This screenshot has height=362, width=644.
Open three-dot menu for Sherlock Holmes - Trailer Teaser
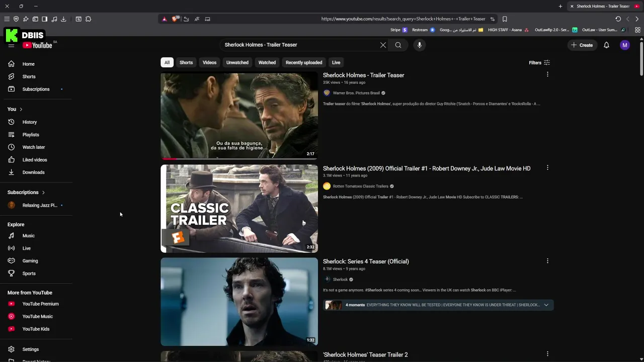click(x=547, y=74)
